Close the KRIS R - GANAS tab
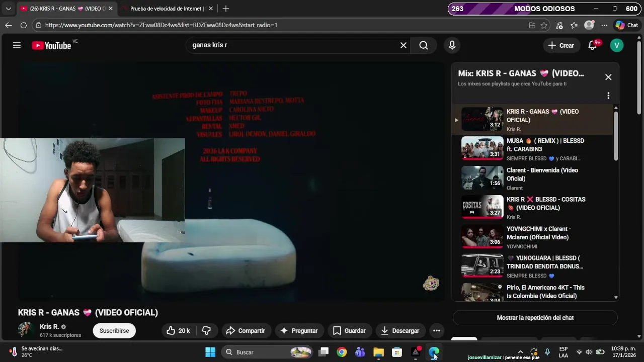 (x=111, y=9)
